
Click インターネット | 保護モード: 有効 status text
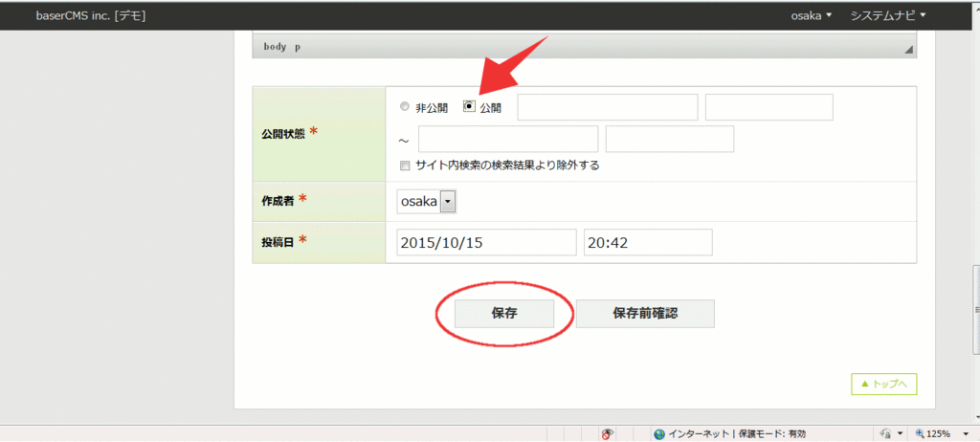[x=737, y=434]
